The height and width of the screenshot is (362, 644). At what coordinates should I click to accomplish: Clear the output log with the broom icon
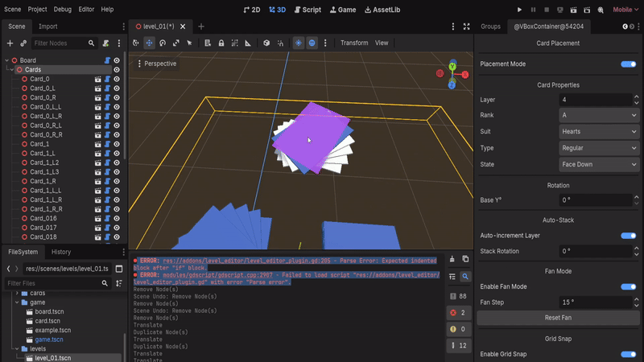pyautogui.click(x=452, y=258)
